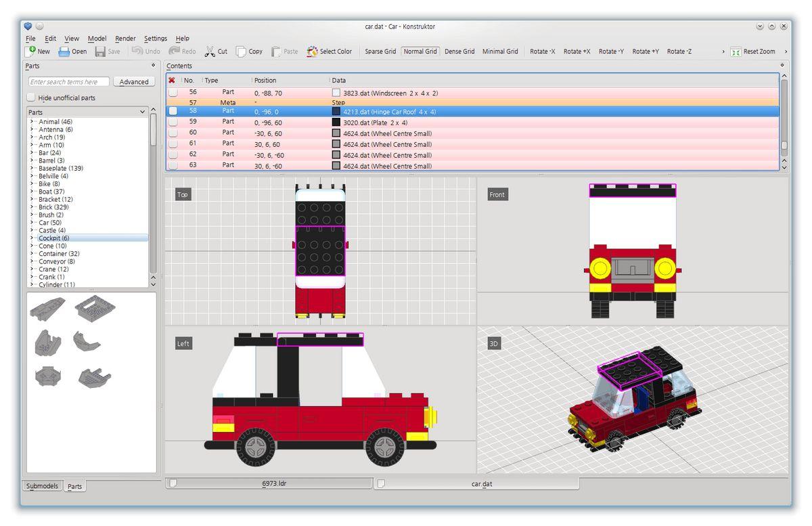Viewport: 812px width, 526px height.
Task: Cut selection with the scissors icon
Action: click(210, 51)
